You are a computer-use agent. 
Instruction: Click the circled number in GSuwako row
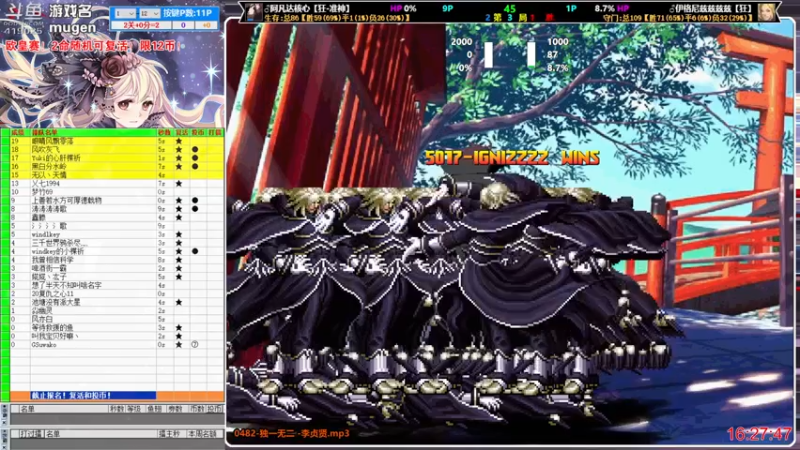195,344
